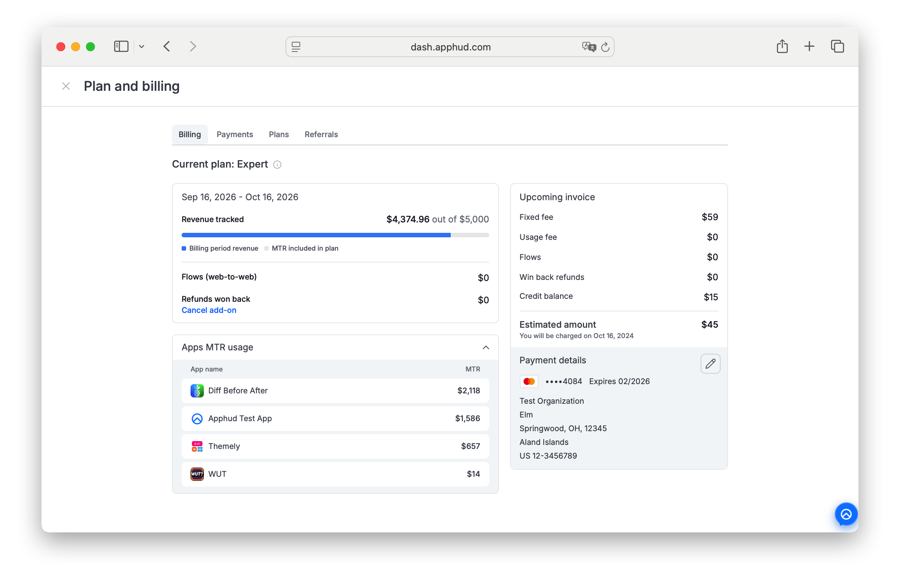The width and height of the screenshot is (900, 588).
Task: Click the dash.apphud.com address field
Action: (450, 47)
